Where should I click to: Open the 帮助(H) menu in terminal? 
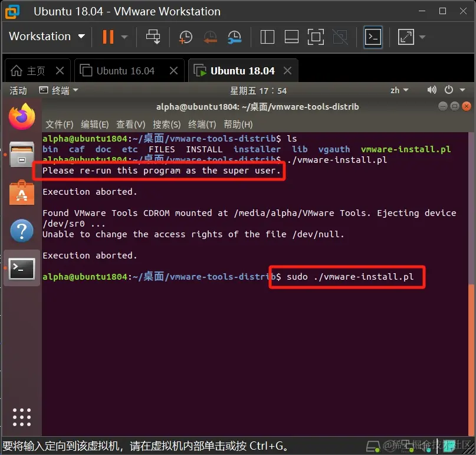[238, 125]
